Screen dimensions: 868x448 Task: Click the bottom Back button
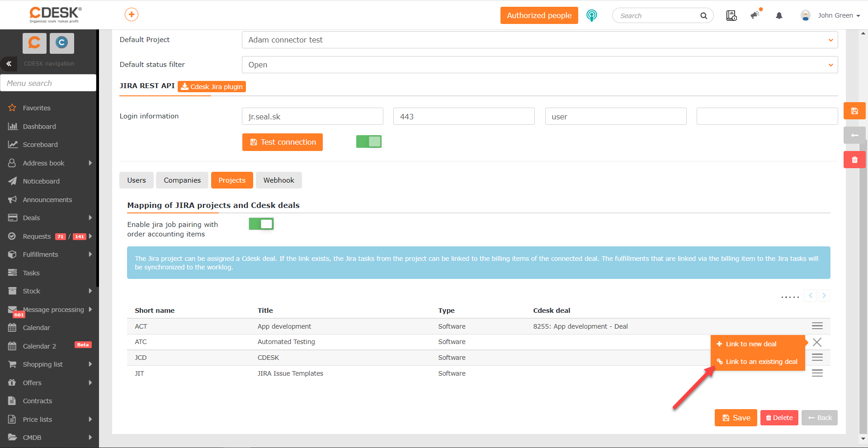point(820,418)
